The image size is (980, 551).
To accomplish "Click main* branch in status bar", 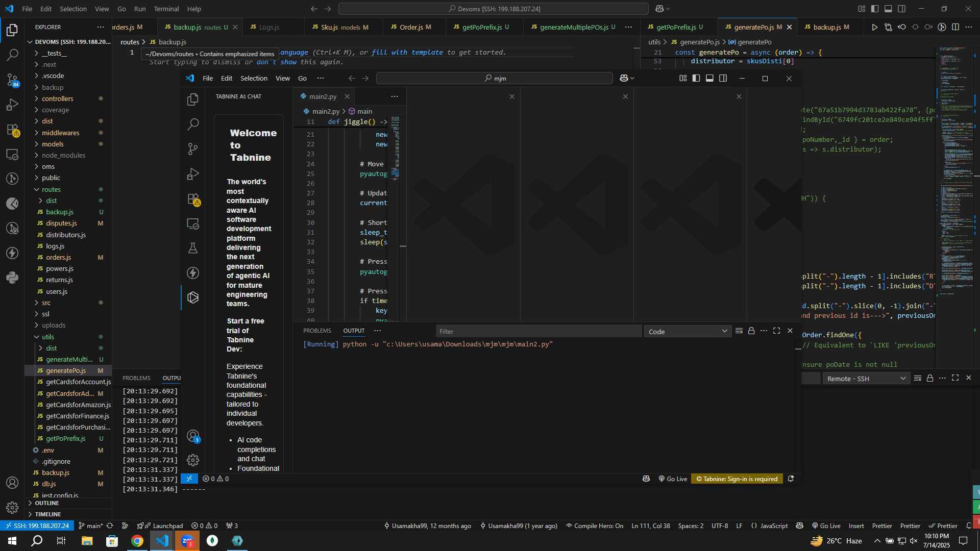I will point(90,526).
